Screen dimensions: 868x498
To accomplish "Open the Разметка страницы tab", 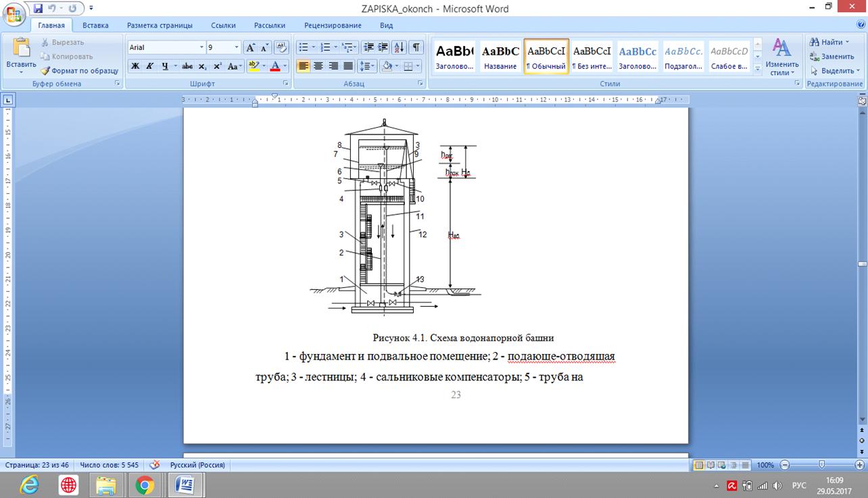I will tap(160, 25).
